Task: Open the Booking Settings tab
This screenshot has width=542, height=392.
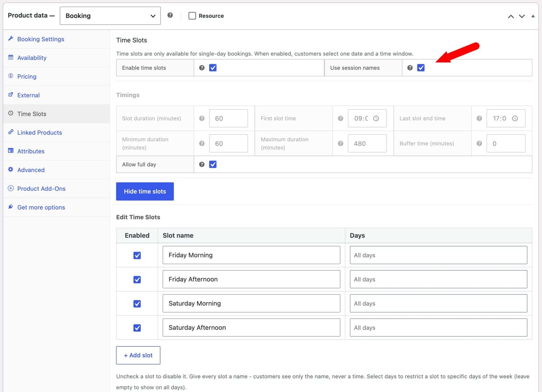Action: tap(57, 39)
